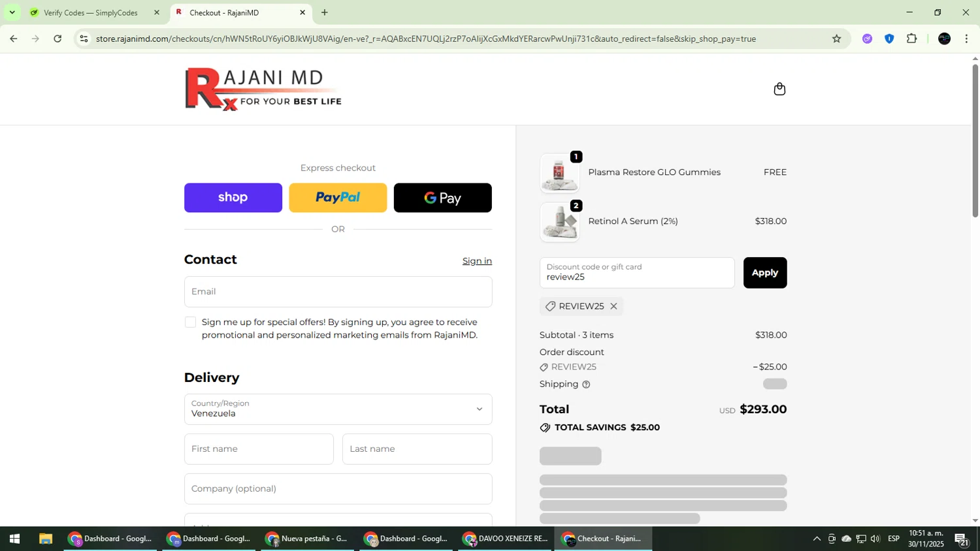Click the Sign in link
Screen dimensions: 980x551
[477, 261]
